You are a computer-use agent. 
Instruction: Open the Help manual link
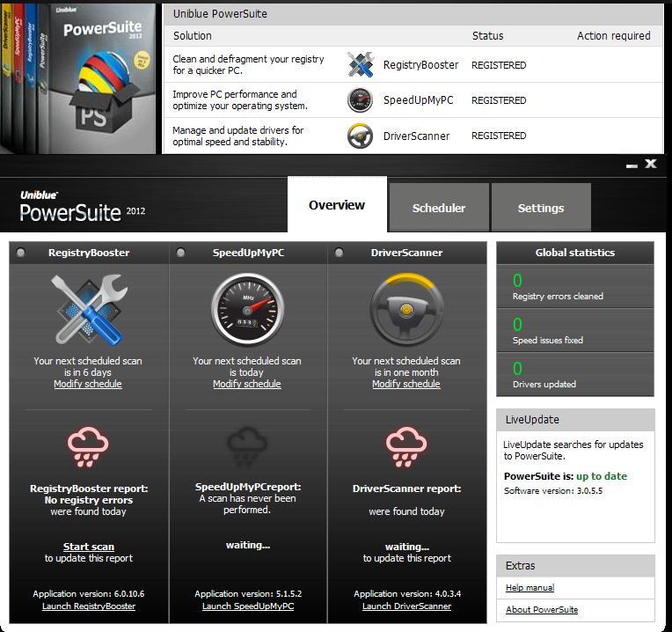530,587
